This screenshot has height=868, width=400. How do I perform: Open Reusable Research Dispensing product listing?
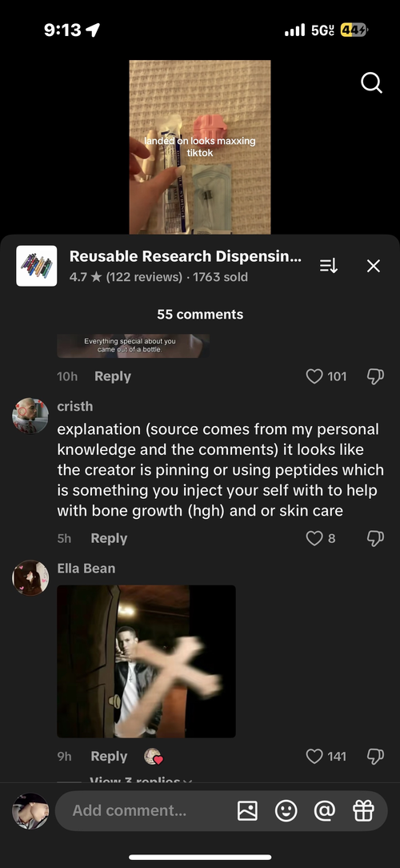click(x=186, y=256)
